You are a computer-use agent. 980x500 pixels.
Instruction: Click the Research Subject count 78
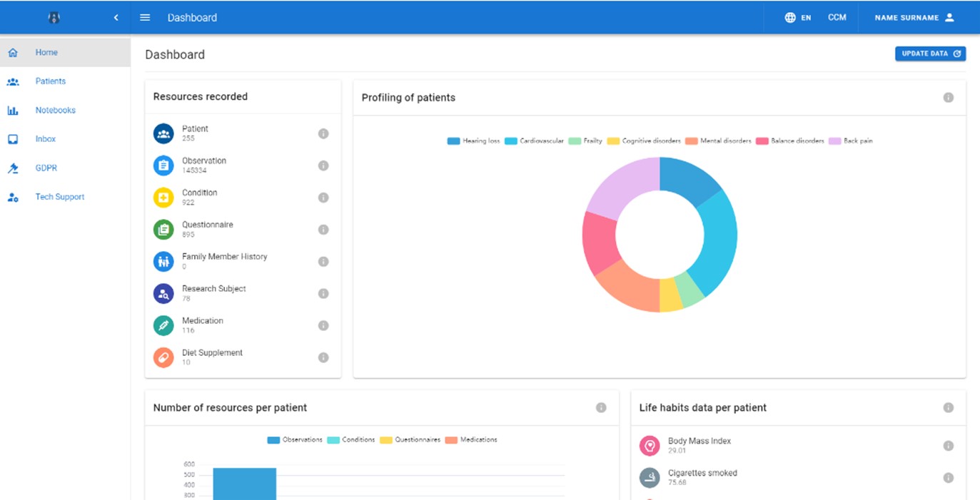tap(186, 299)
